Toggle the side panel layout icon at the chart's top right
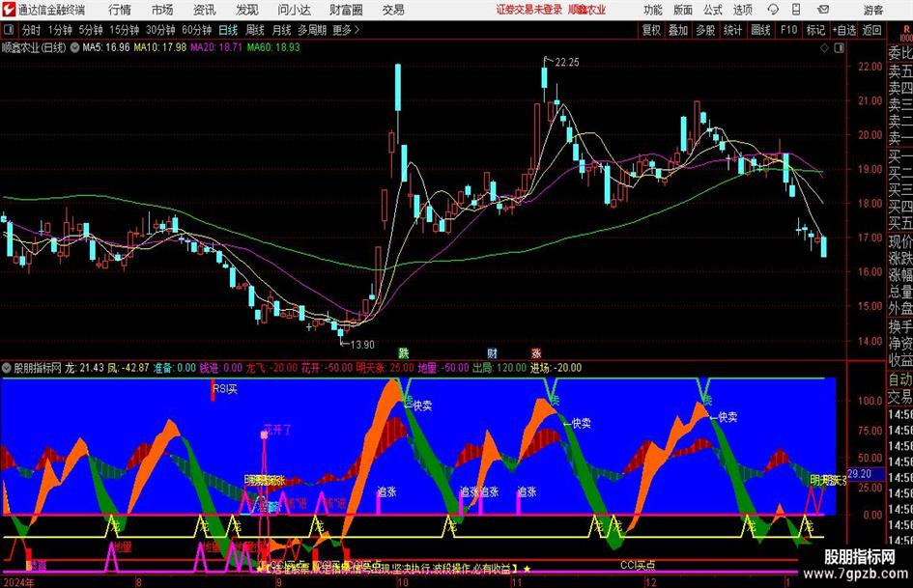The image size is (913, 588). (839, 48)
